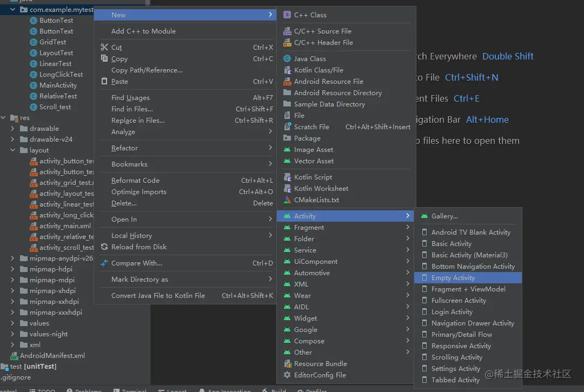Collapse the layout folder
Screen dimensions: 584x392
pyautogui.click(x=12, y=150)
